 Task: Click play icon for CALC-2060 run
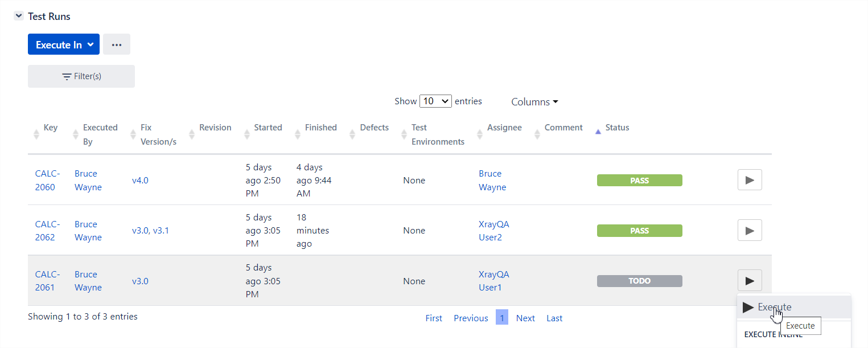750,180
